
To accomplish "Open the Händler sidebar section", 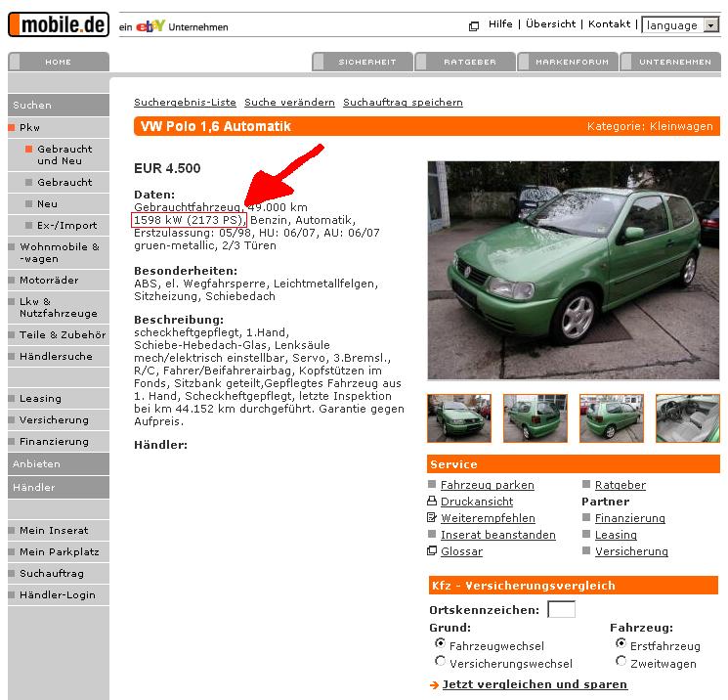I will [x=59, y=487].
